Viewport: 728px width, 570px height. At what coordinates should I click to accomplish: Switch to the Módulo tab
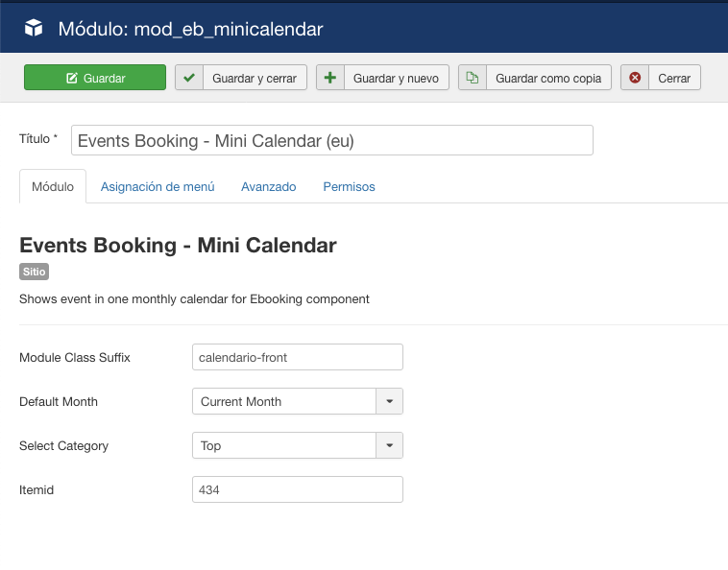pos(53,186)
